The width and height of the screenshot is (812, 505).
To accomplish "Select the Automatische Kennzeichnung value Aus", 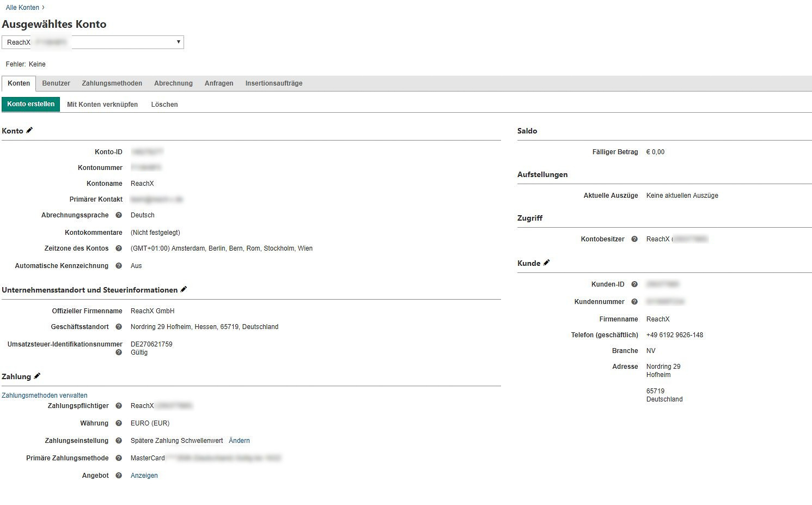I will click(x=136, y=266).
